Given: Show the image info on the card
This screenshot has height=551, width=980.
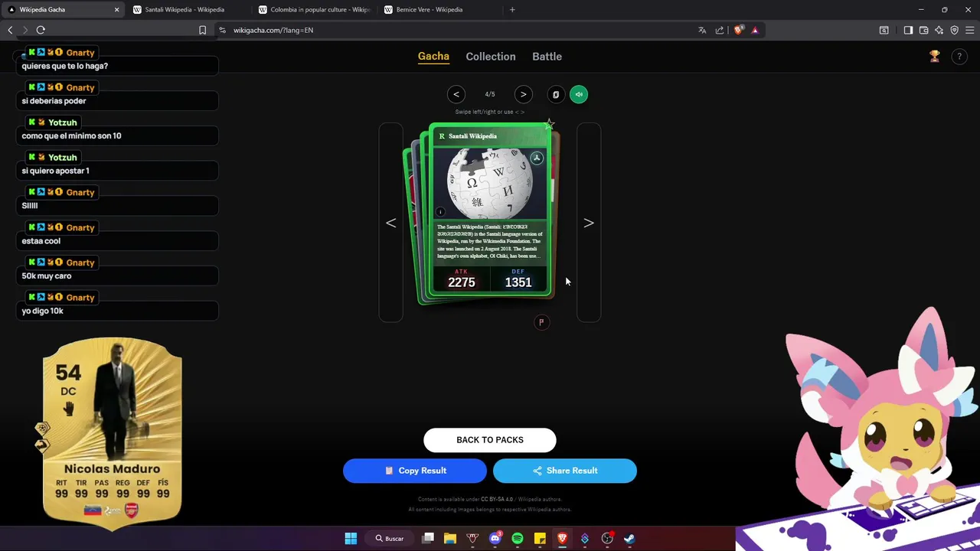Looking at the screenshot, I should coord(440,212).
